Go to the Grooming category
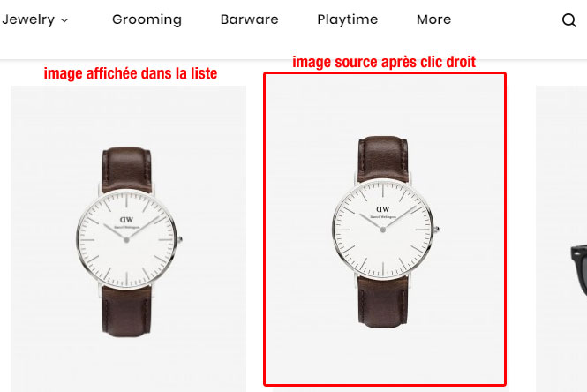The width and height of the screenshot is (587, 392). 147,19
